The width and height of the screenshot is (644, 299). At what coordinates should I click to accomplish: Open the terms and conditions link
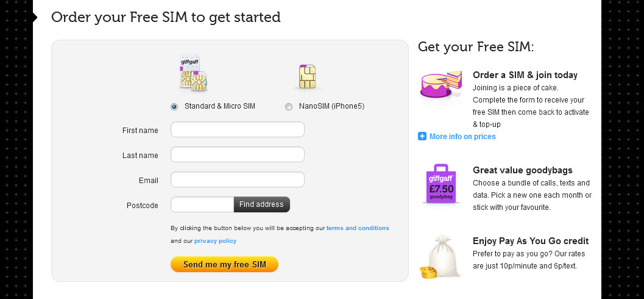[358, 228]
